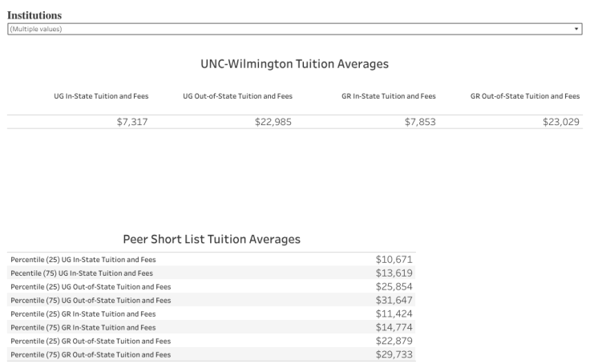590x364 pixels.
Task: Click the Percentile (25) GR Out-of-State row label
Action: [91, 341]
